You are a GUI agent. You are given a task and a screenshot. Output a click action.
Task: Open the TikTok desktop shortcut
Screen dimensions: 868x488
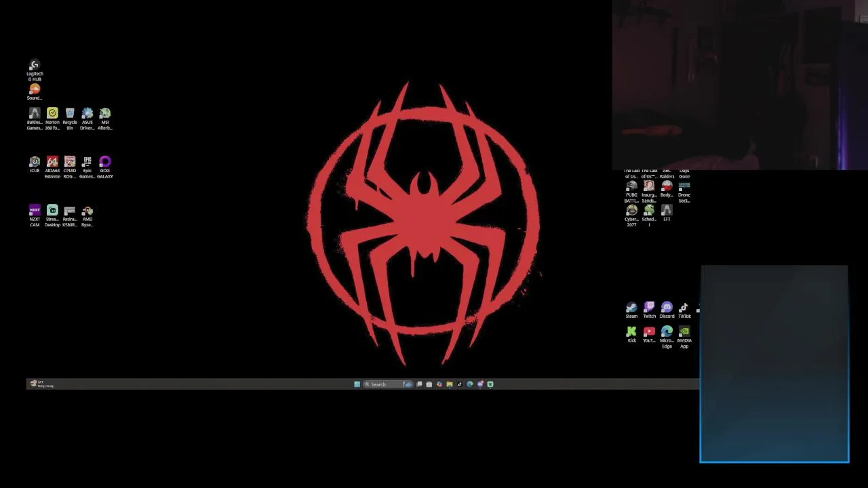684,310
